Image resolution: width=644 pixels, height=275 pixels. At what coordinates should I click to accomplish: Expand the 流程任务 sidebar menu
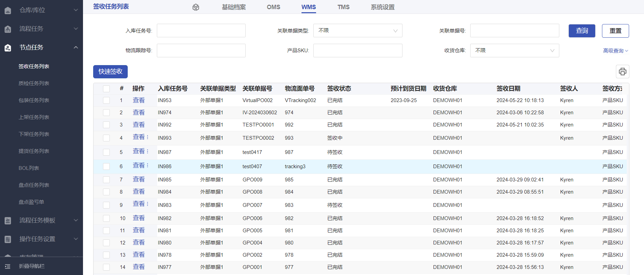[x=76, y=29]
